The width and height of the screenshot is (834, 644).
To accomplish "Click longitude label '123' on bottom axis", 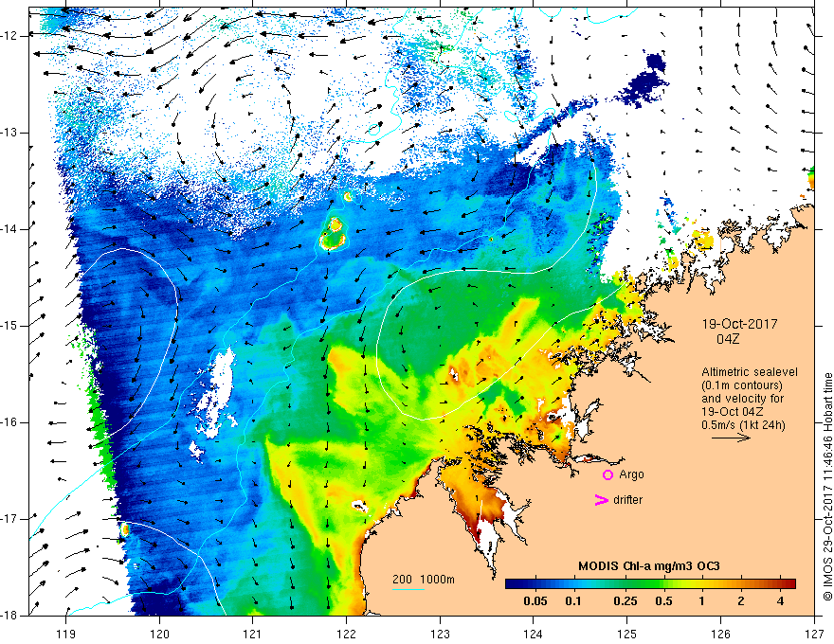I will [x=440, y=634].
